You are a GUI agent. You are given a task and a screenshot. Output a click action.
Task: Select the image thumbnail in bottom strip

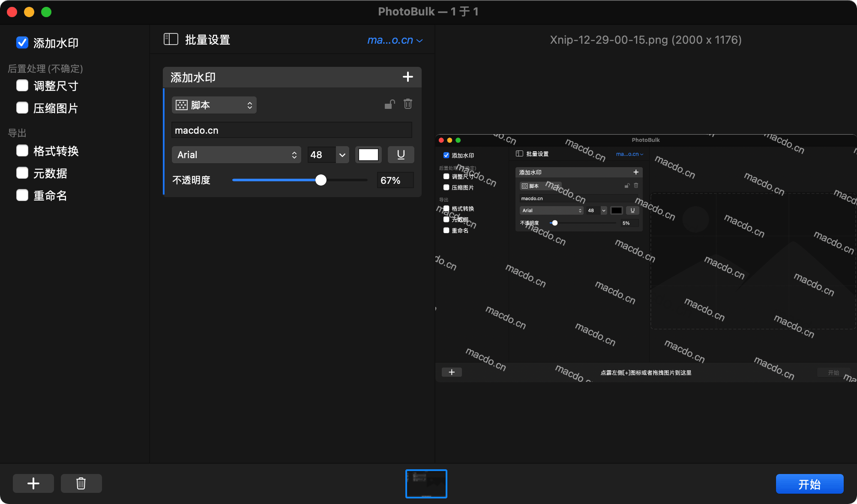pyautogui.click(x=426, y=484)
